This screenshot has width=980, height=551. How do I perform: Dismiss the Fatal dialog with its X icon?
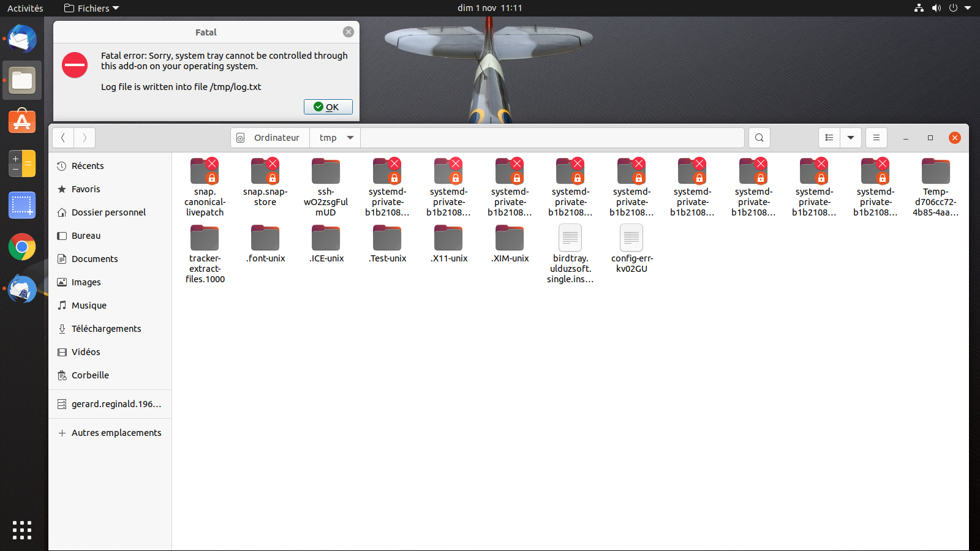tap(349, 32)
